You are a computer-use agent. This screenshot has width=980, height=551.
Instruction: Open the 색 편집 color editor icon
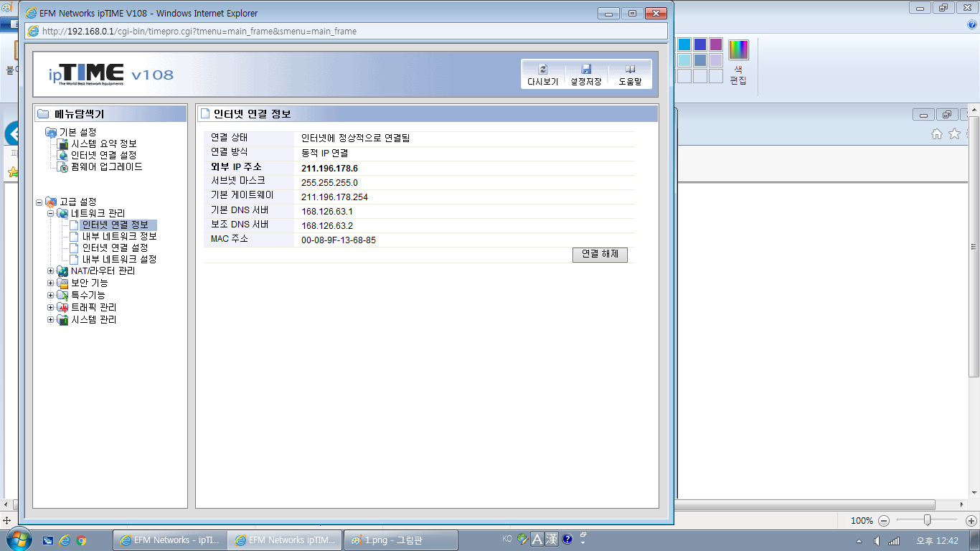(x=738, y=62)
